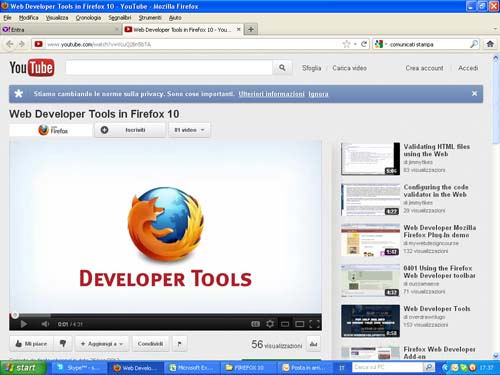
Task: Open Validating HTML files video thumbnail
Action: point(370,159)
